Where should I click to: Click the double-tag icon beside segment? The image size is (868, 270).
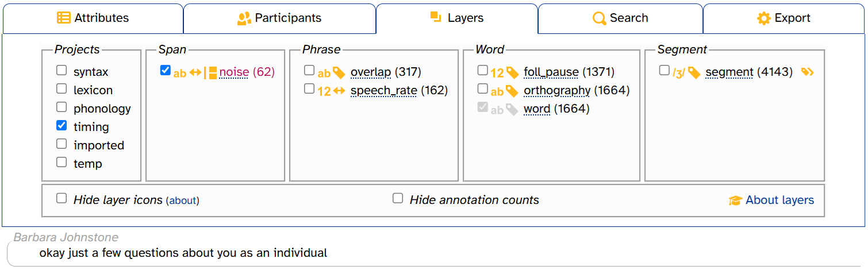pyautogui.click(x=808, y=72)
